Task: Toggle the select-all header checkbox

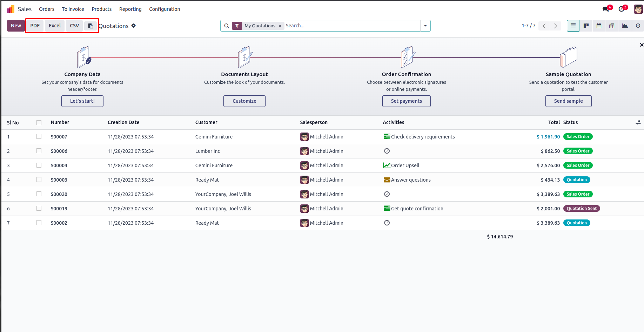Action: (x=39, y=122)
